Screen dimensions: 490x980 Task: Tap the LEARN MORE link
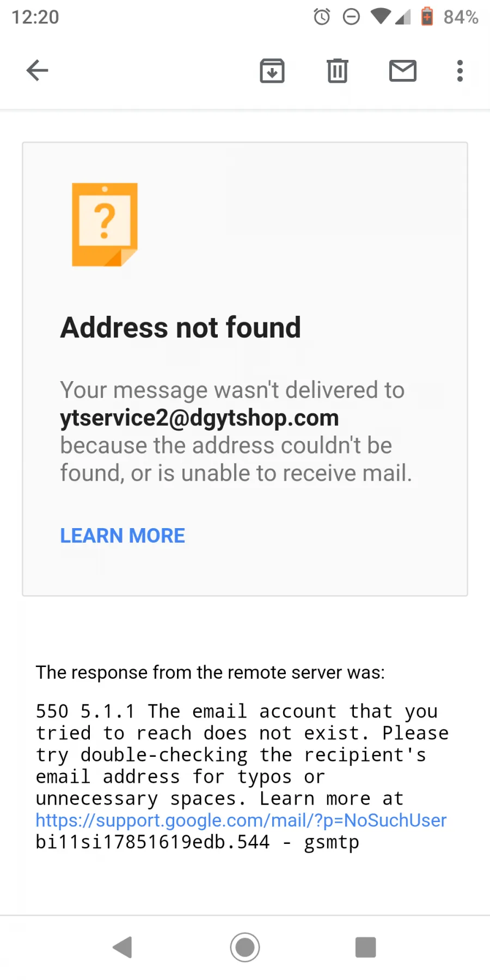click(x=122, y=536)
